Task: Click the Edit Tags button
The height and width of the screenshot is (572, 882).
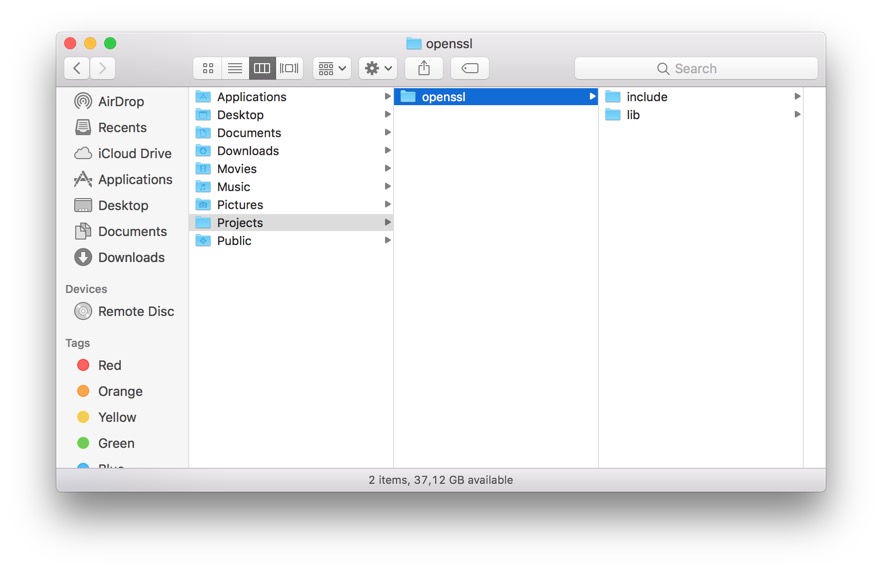Action: pyautogui.click(x=469, y=68)
